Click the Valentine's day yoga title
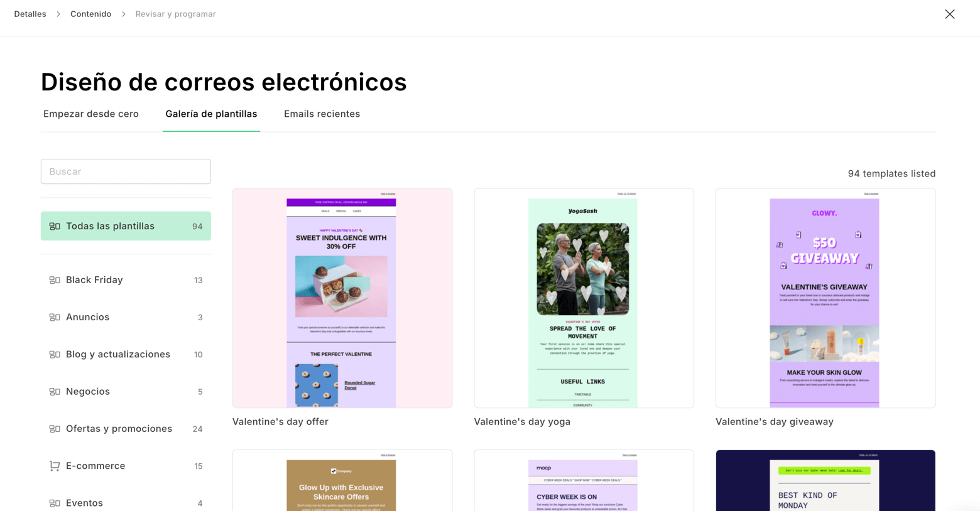This screenshot has height=511, width=980. click(x=522, y=422)
